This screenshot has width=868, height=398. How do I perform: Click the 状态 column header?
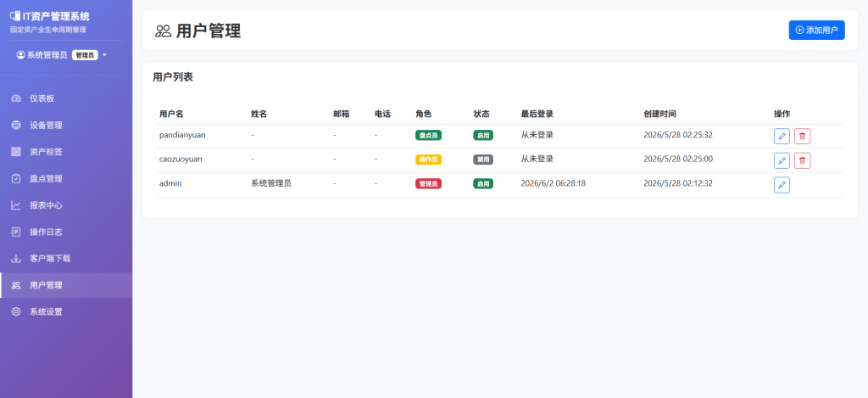coord(481,115)
